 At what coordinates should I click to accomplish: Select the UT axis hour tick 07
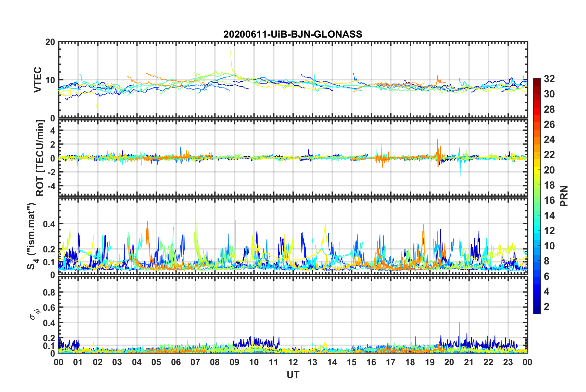pos(195,362)
